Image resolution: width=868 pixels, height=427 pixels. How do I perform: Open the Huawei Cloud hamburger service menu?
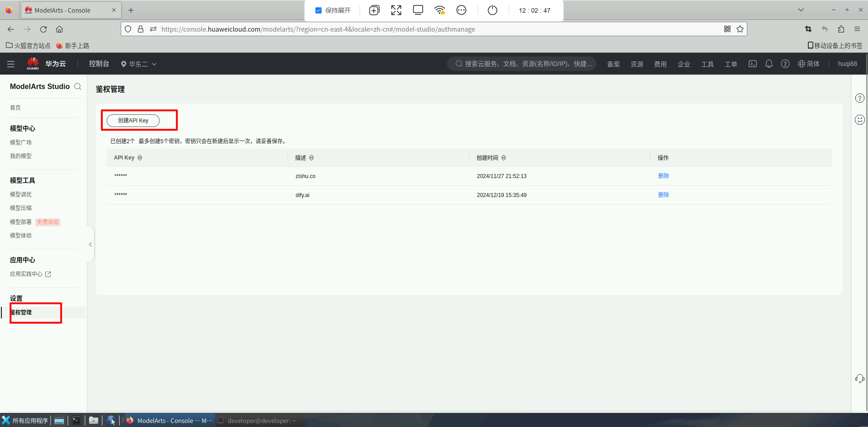click(x=11, y=64)
